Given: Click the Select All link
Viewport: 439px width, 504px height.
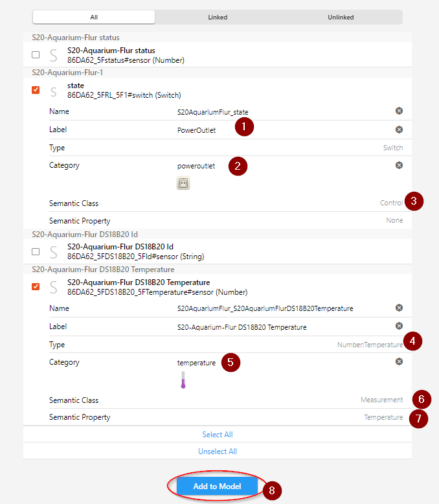Looking at the screenshot, I should (x=218, y=434).
